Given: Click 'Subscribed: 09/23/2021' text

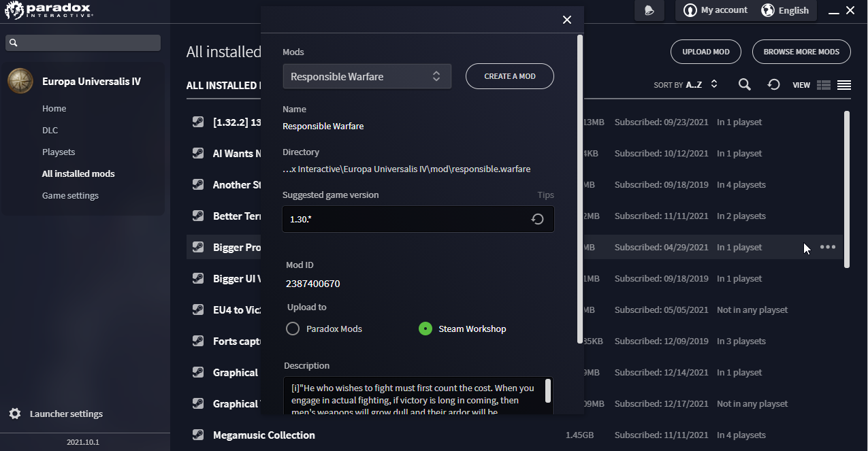Looking at the screenshot, I should pyautogui.click(x=662, y=122).
